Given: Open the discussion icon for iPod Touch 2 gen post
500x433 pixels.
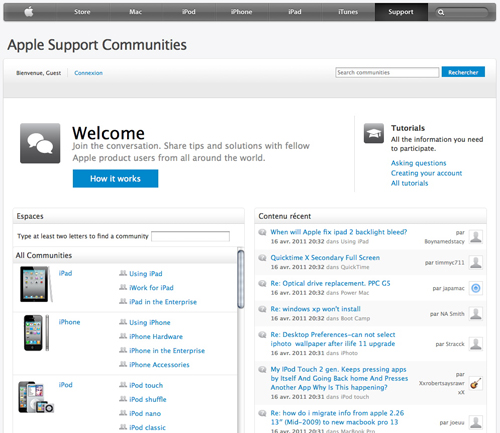Looking at the screenshot, I should coord(262,369).
